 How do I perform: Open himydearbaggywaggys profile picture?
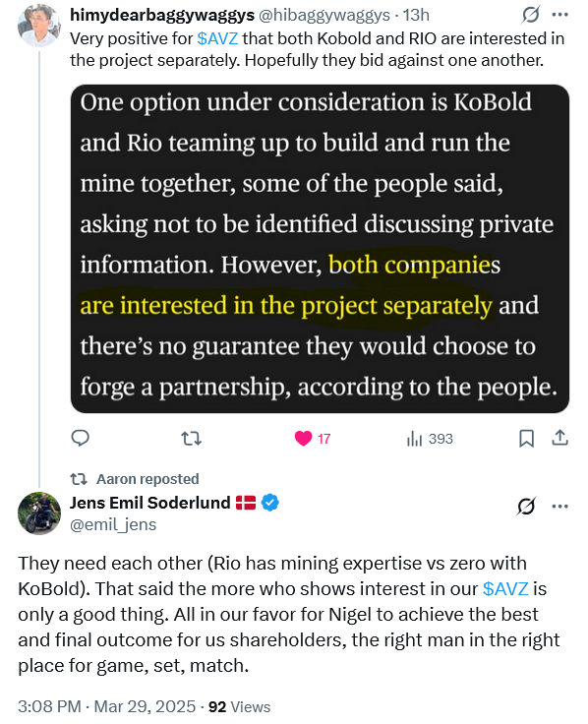point(38,26)
